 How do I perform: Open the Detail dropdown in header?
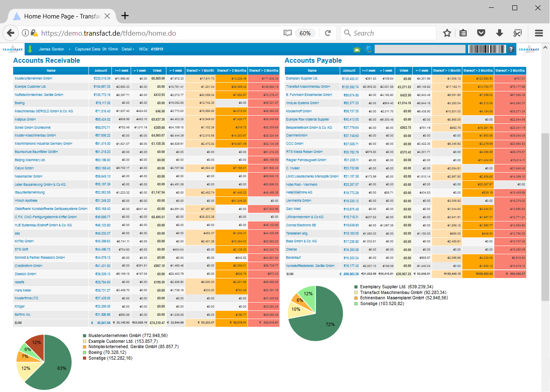128,49
